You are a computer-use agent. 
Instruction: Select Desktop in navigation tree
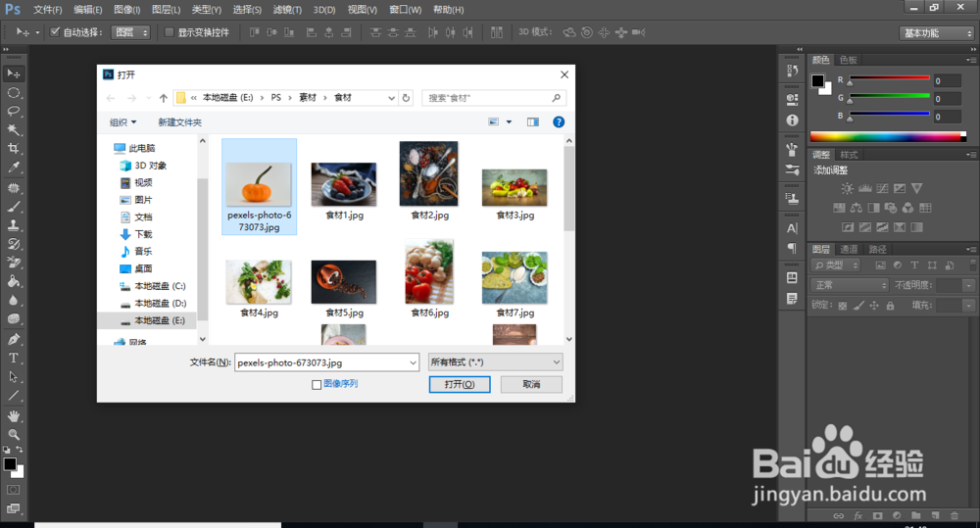(136, 268)
